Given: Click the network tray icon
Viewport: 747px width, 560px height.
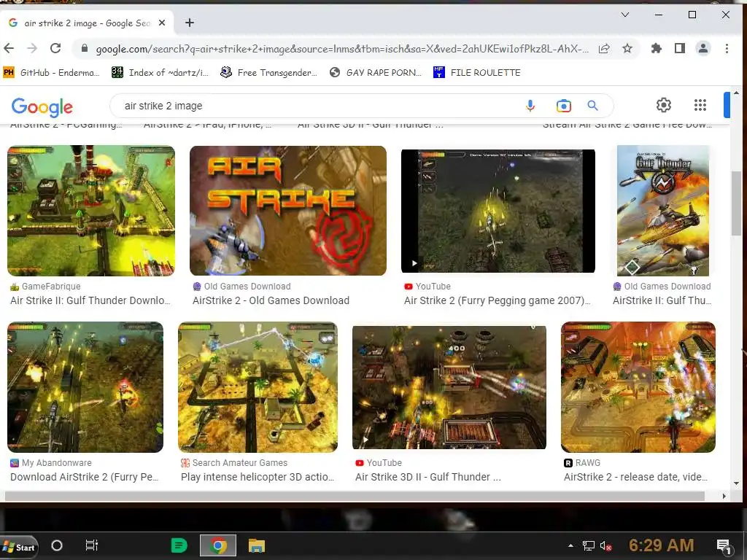Looking at the screenshot, I should pos(589,545).
